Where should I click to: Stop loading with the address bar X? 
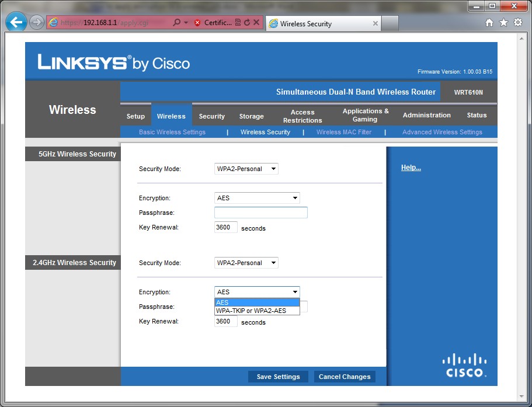pyautogui.click(x=256, y=23)
